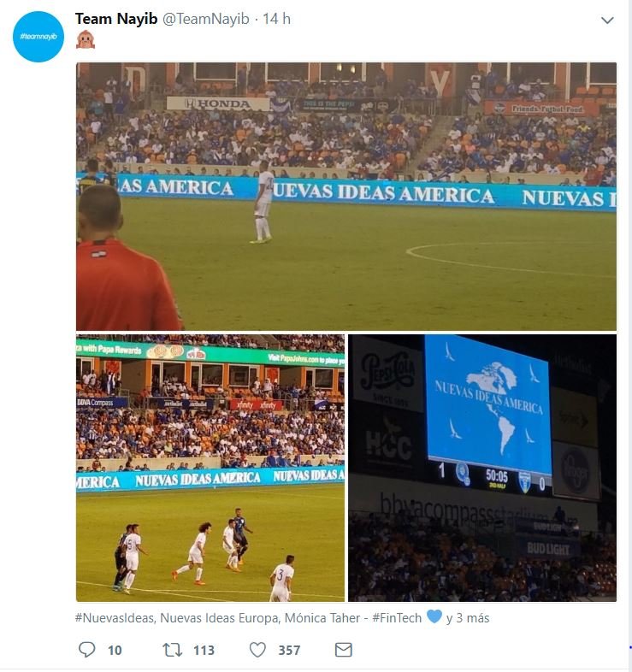View scoreboard Nuevas Ideas America photo
Image resolution: width=632 pixels, height=672 pixels.
[x=482, y=468]
